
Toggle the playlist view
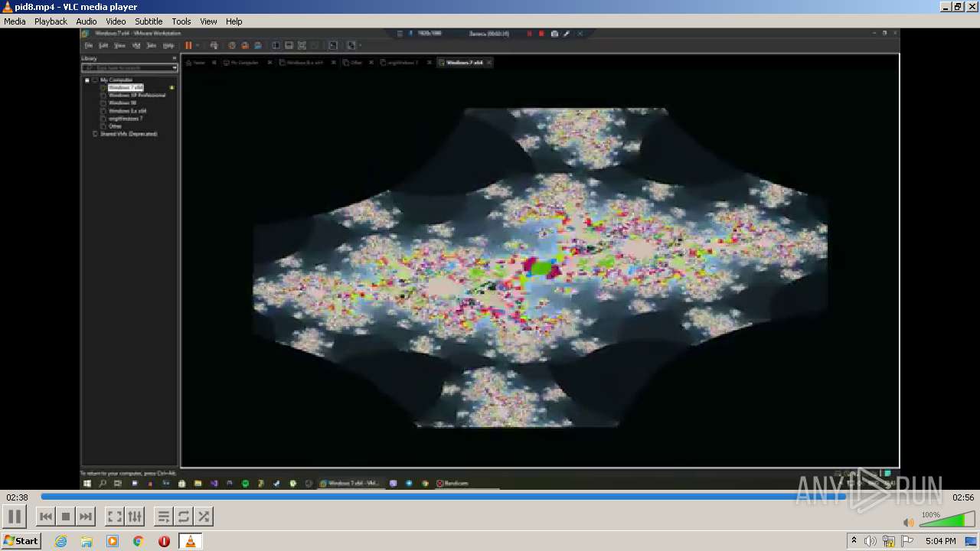pyautogui.click(x=163, y=517)
